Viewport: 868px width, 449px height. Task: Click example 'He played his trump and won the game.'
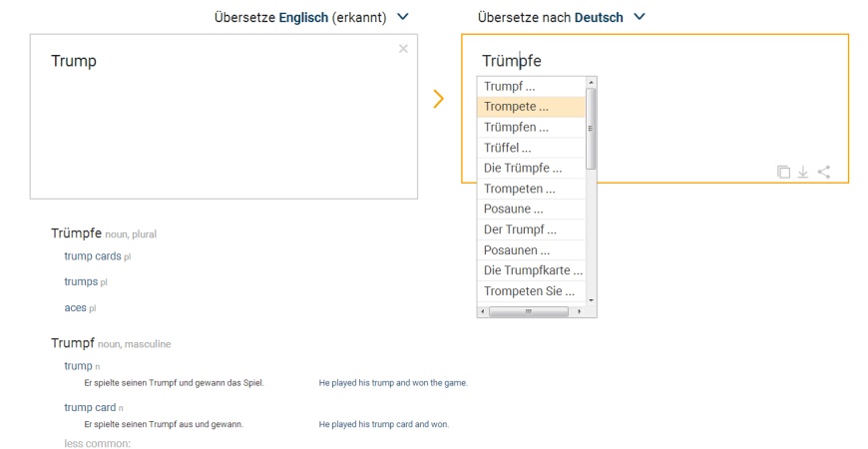point(393,382)
